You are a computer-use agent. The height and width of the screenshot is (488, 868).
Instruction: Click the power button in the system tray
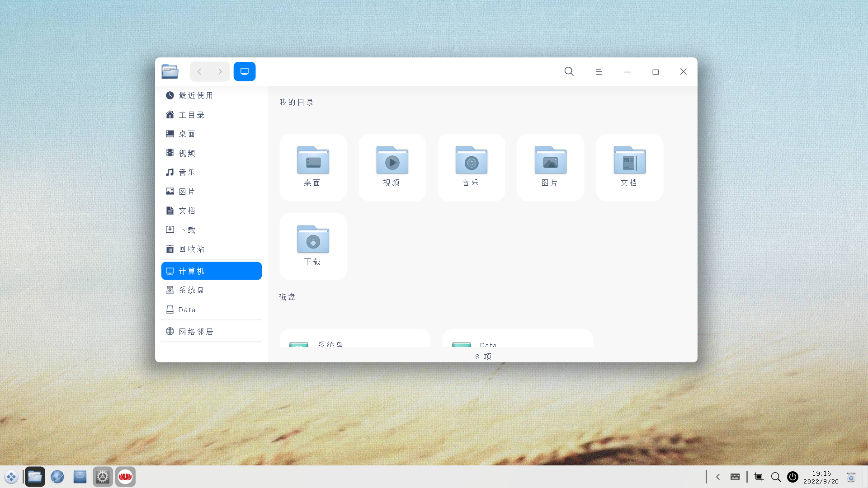pos(793,477)
